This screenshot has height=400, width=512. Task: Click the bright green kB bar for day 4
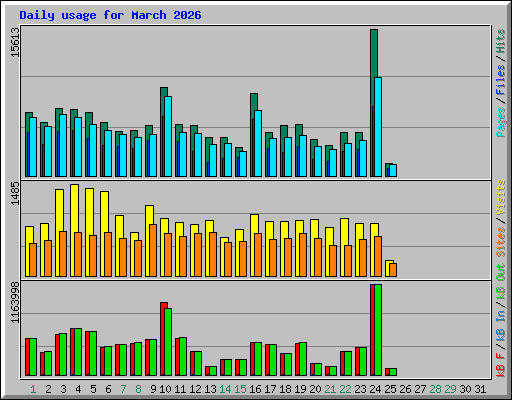click(78, 352)
